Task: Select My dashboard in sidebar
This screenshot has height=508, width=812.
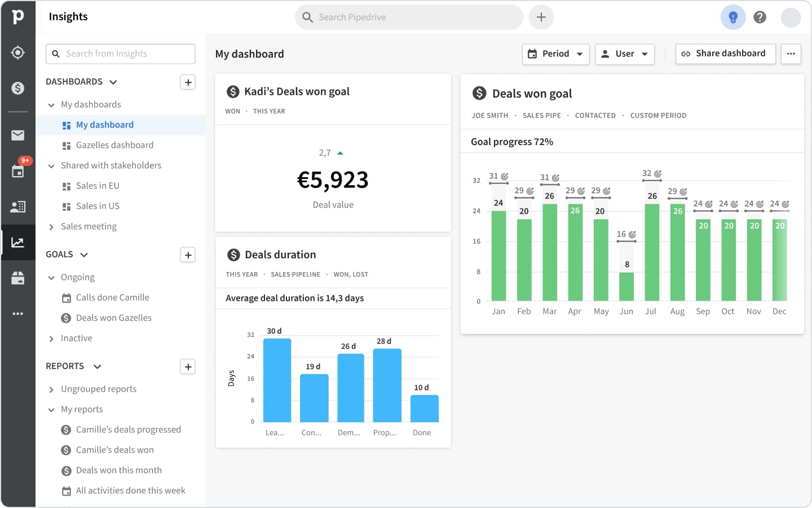Action: [x=121, y=125]
